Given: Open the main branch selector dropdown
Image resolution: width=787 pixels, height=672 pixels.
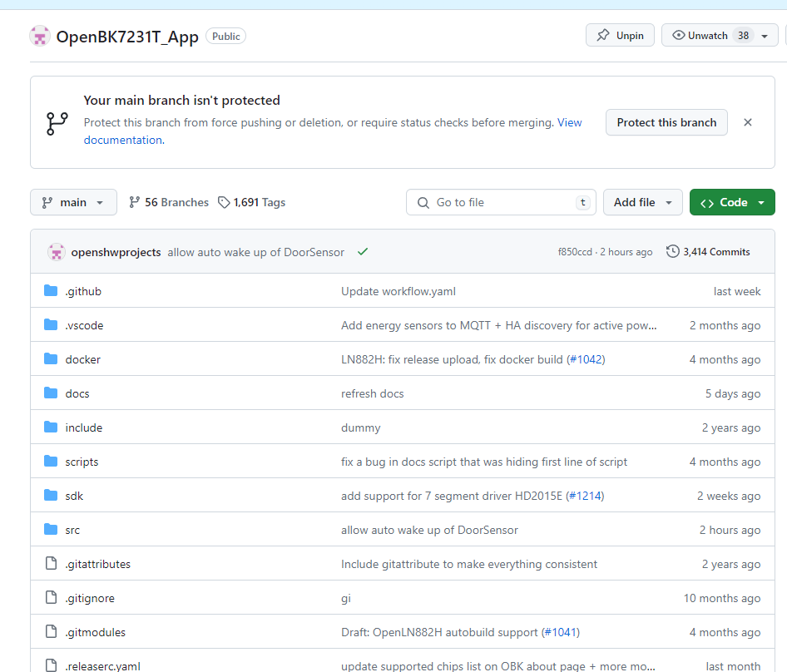Looking at the screenshot, I should pos(73,201).
